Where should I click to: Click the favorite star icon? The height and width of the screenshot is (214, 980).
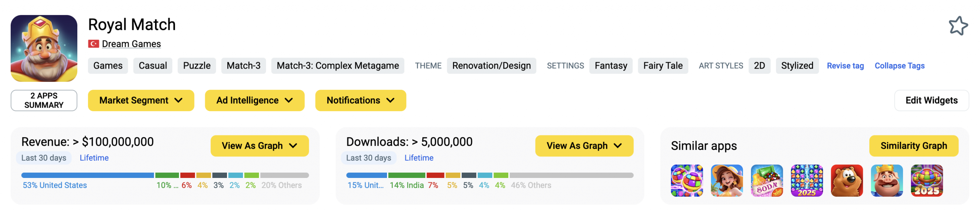coord(958,26)
